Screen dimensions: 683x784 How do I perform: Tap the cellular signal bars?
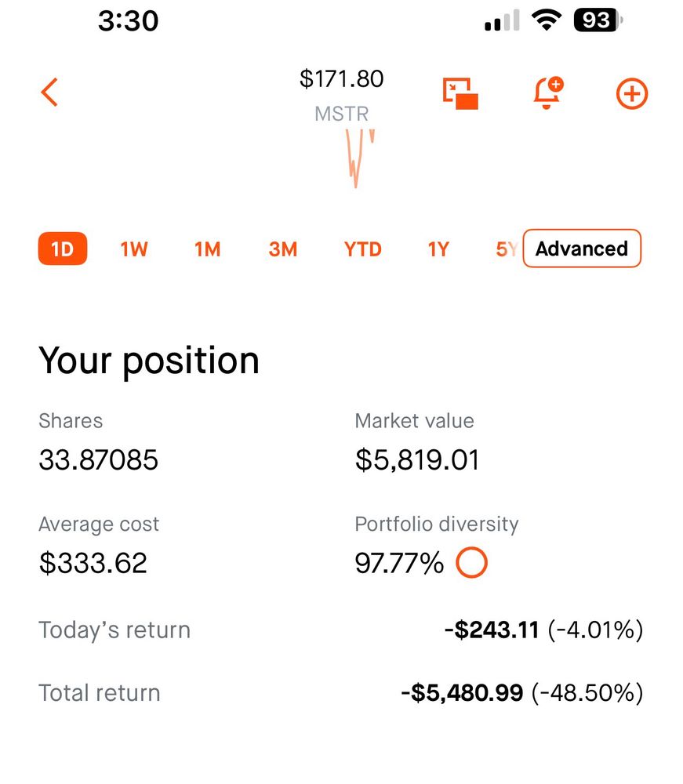[x=502, y=20]
